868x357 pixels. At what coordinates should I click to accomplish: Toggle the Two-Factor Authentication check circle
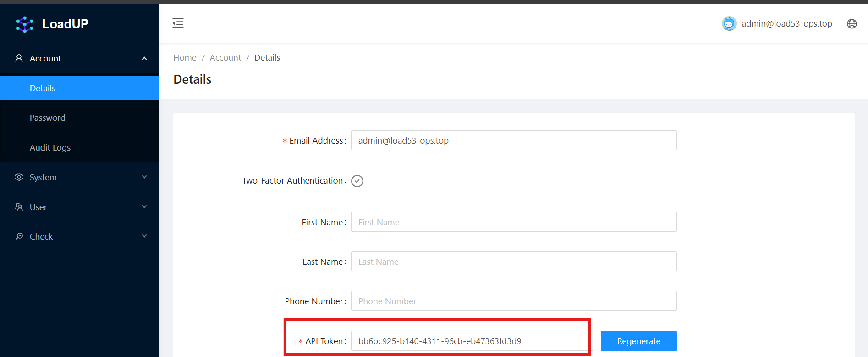(x=357, y=181)
